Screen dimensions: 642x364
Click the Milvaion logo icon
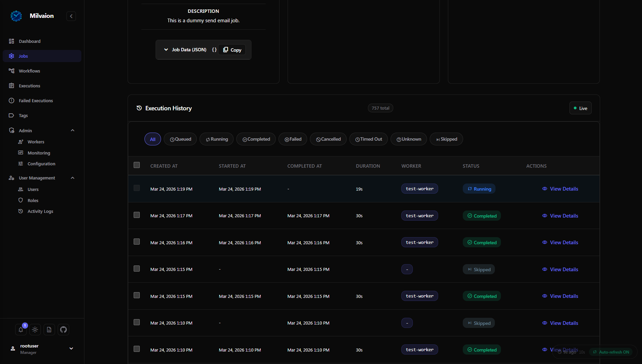point(16,16)
